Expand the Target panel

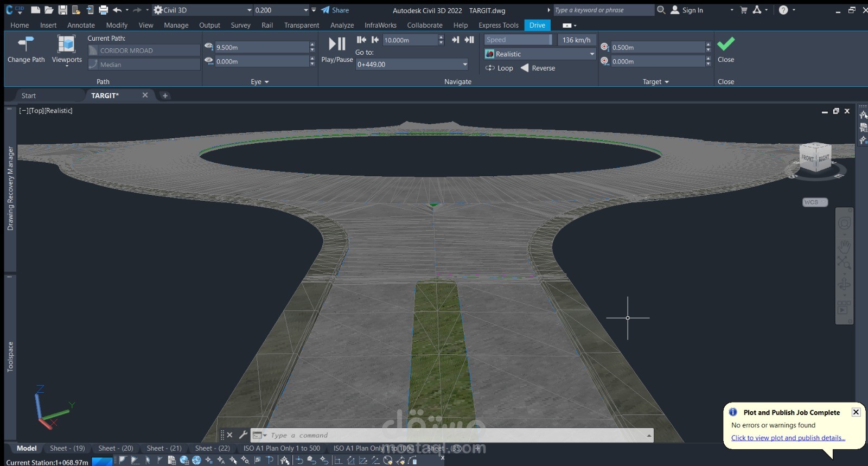(x=656, y=81)
